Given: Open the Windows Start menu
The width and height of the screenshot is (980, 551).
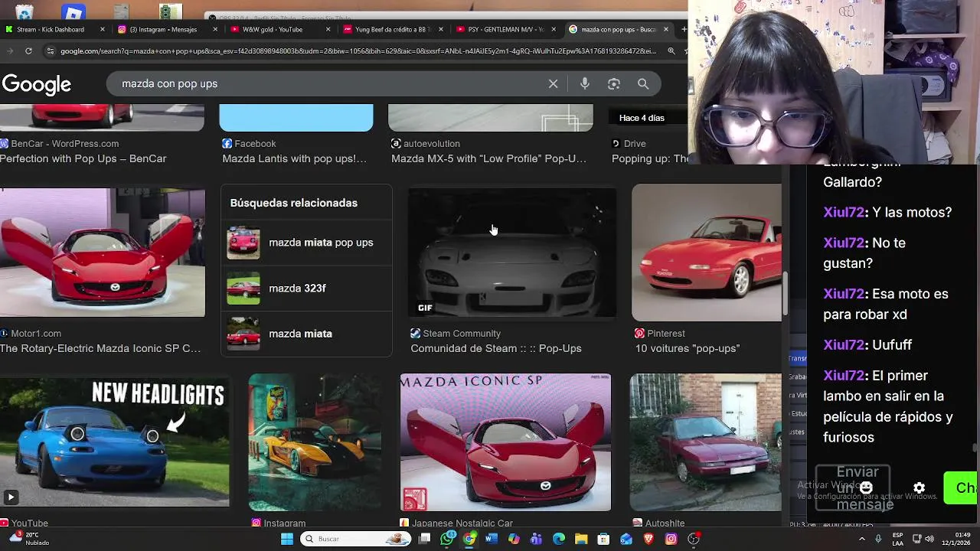Looking at the screenshot, I should coord(286,539).
